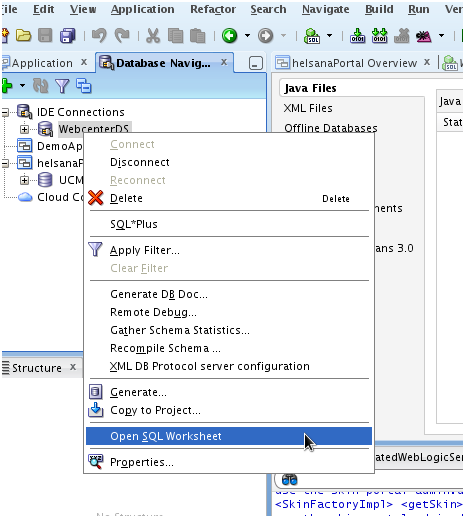Minimize the Database Navigator panel

[x=256, y=63]
